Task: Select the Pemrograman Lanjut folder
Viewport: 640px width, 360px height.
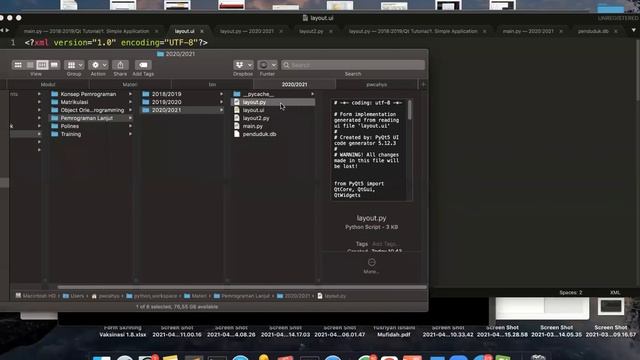Action: [87, 118]
